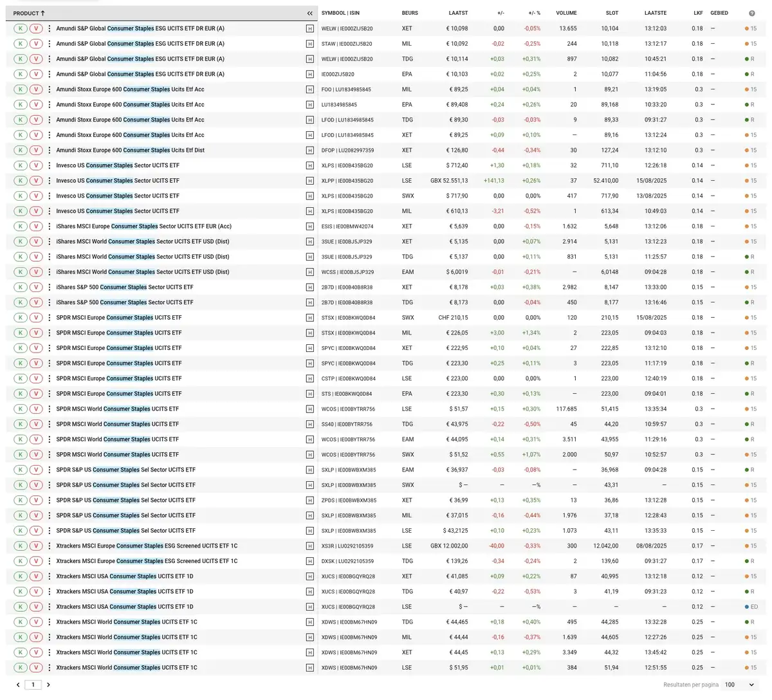The image size is (772, 700).
Task: Click volume 117.685 for WCOS on LSE
Action: click(x=566, y=409)
